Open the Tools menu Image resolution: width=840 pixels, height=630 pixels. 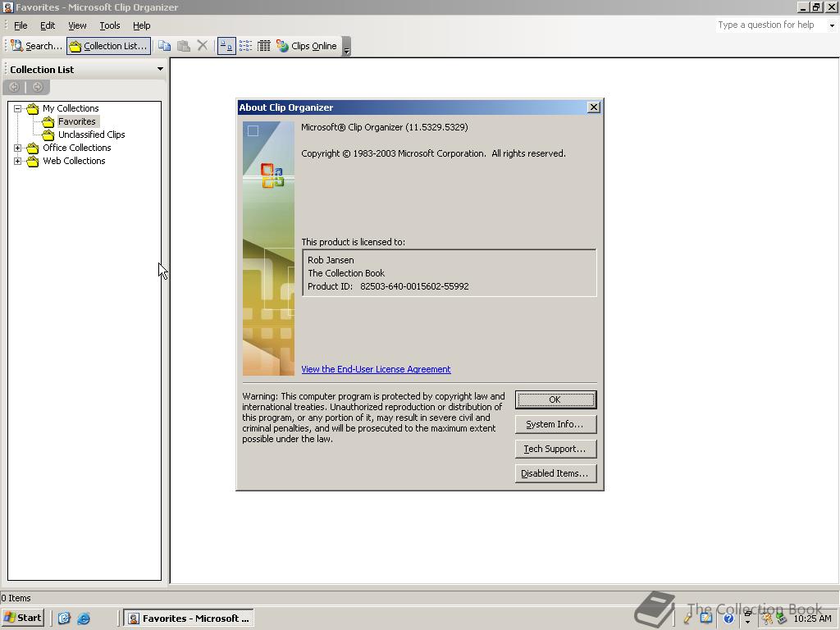[110, 25]
